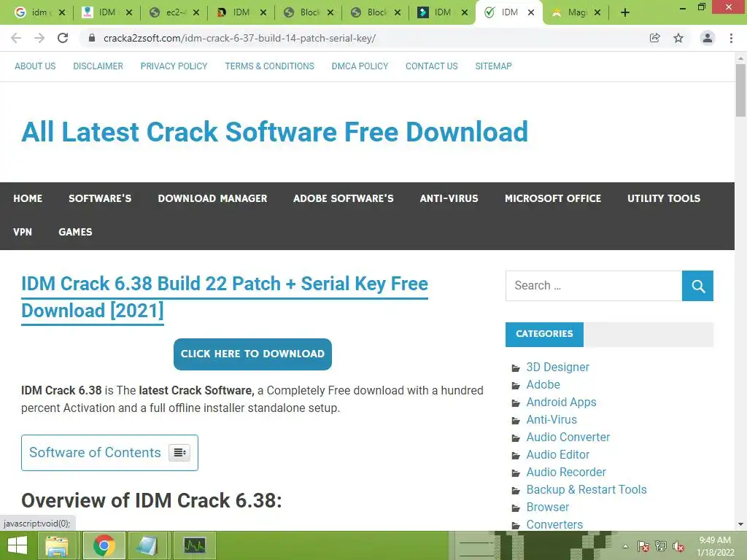
Task: Click the folder icon beside Adobe
Action: (x=516, y=386)
